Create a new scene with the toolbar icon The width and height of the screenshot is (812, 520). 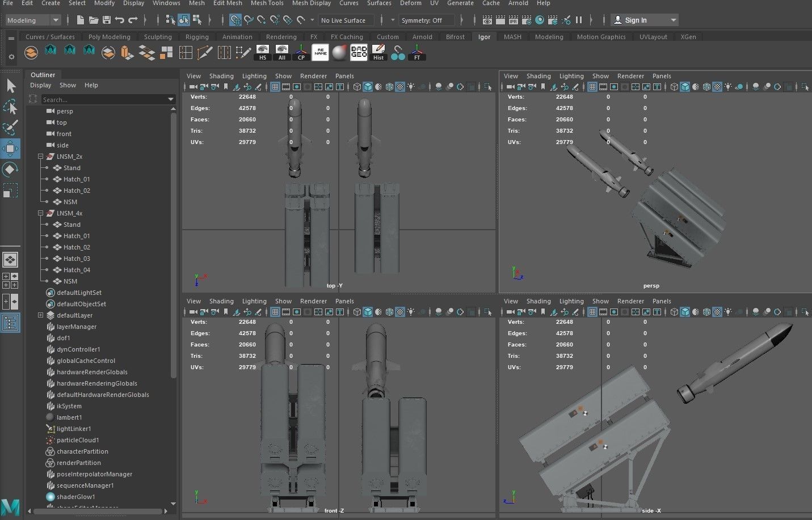pos(81,20)
